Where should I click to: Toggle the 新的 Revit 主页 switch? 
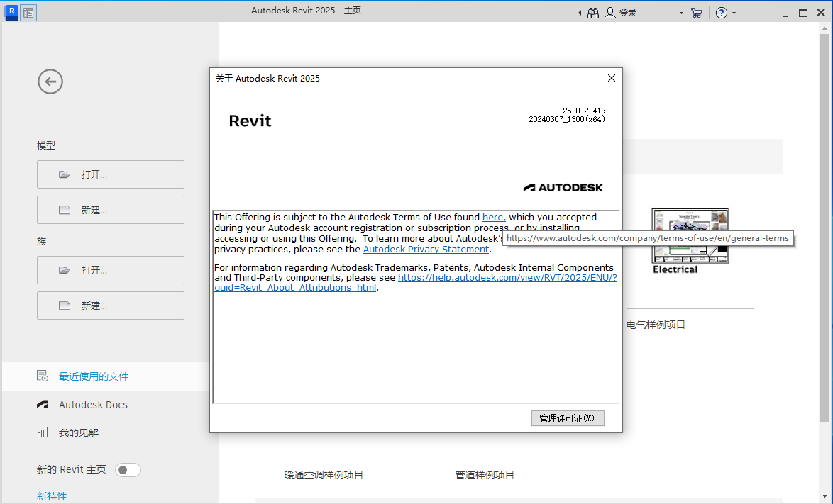click(128, 470)
